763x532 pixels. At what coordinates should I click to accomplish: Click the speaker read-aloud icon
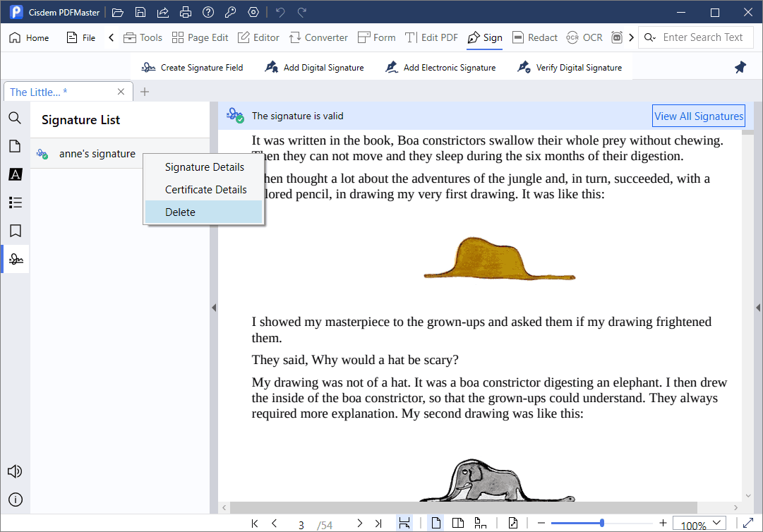click(x=15, y=471)
